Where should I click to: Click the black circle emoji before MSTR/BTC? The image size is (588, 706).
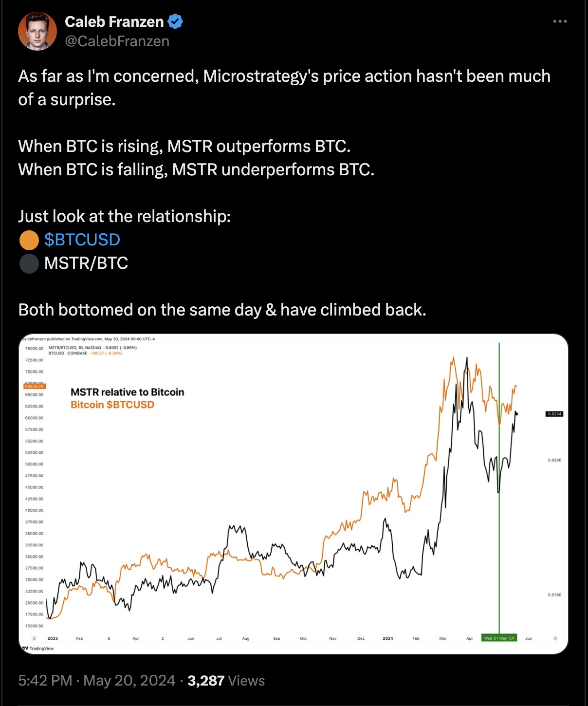coord(29,263)
